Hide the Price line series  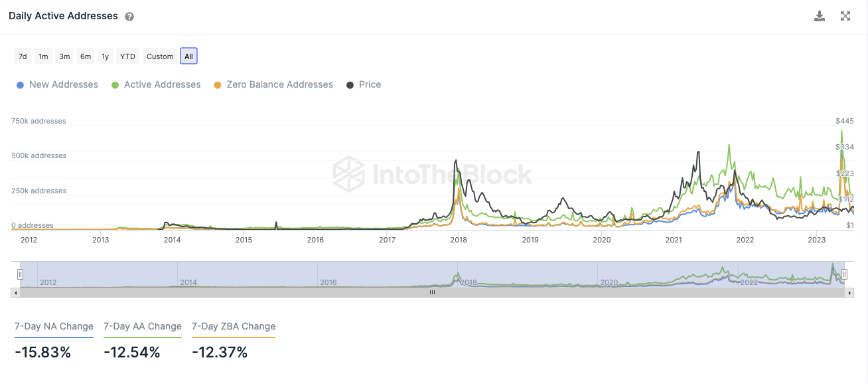point(364,84)
